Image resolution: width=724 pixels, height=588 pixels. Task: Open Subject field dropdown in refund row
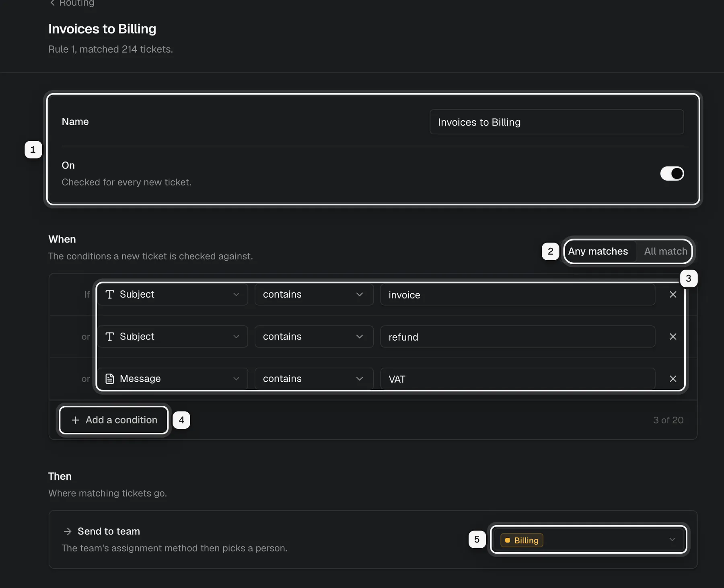[x=173, y=337]
